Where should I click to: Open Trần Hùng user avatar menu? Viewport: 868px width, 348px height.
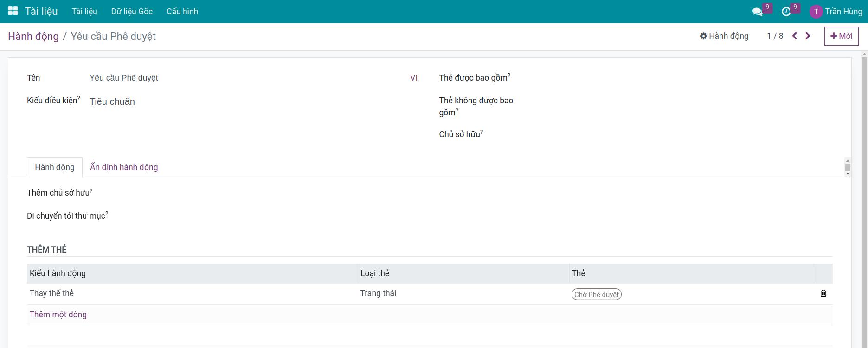[836, 12]
